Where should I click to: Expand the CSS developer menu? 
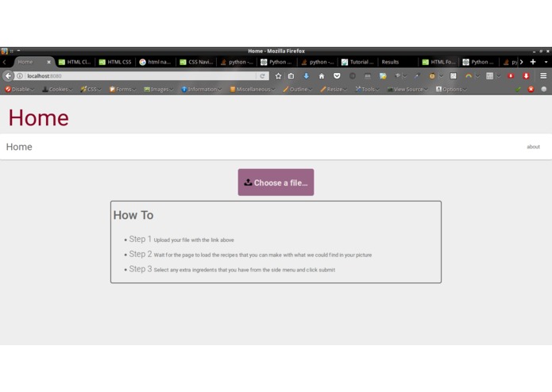pyautogui.click(x=91, y=90)
